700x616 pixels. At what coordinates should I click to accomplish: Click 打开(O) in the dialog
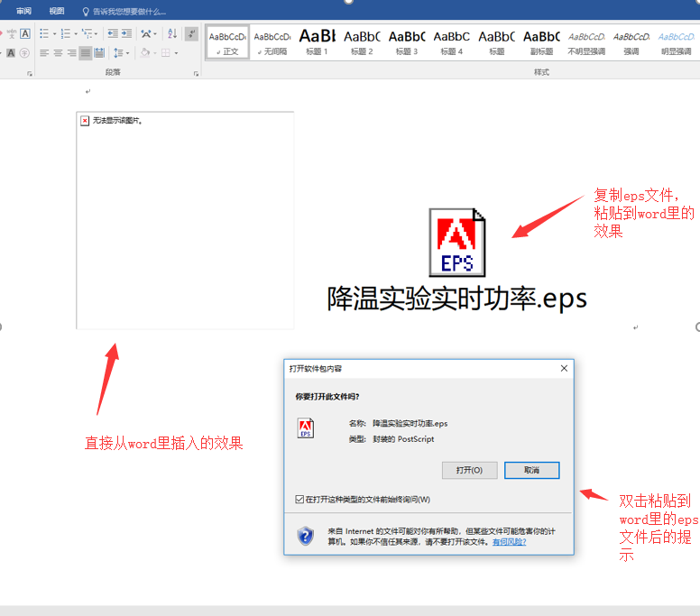point(470,470)
